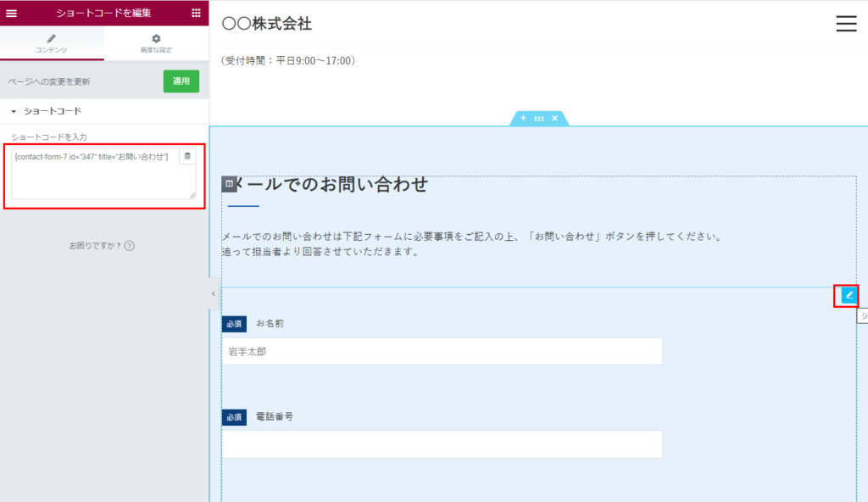Switch to the 高度な設定 tab

point(156,43)
